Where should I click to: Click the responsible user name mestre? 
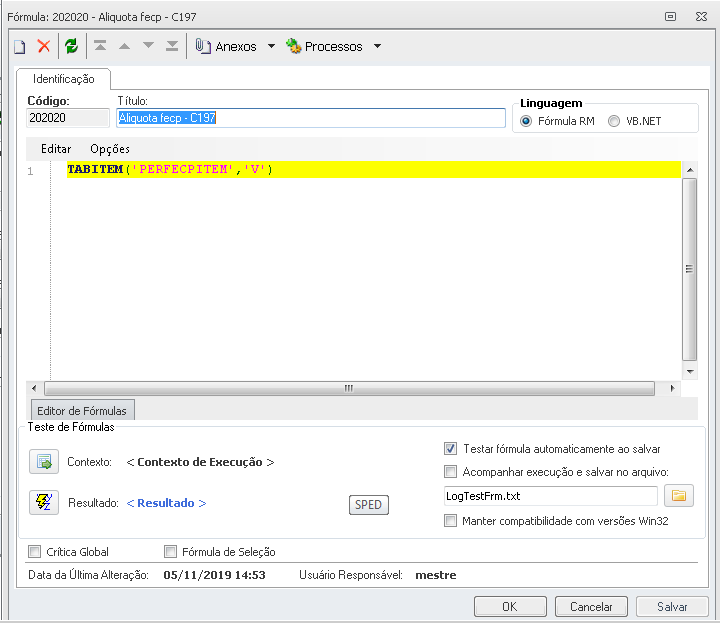pos(436,575)
